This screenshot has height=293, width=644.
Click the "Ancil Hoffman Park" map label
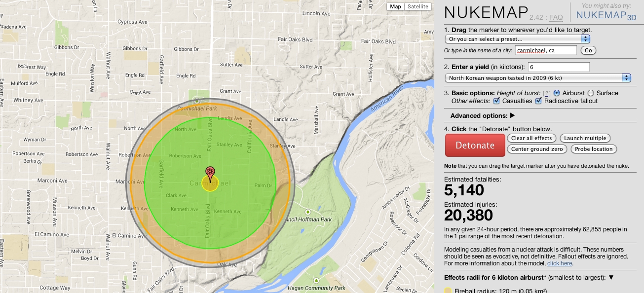point(308,219)
